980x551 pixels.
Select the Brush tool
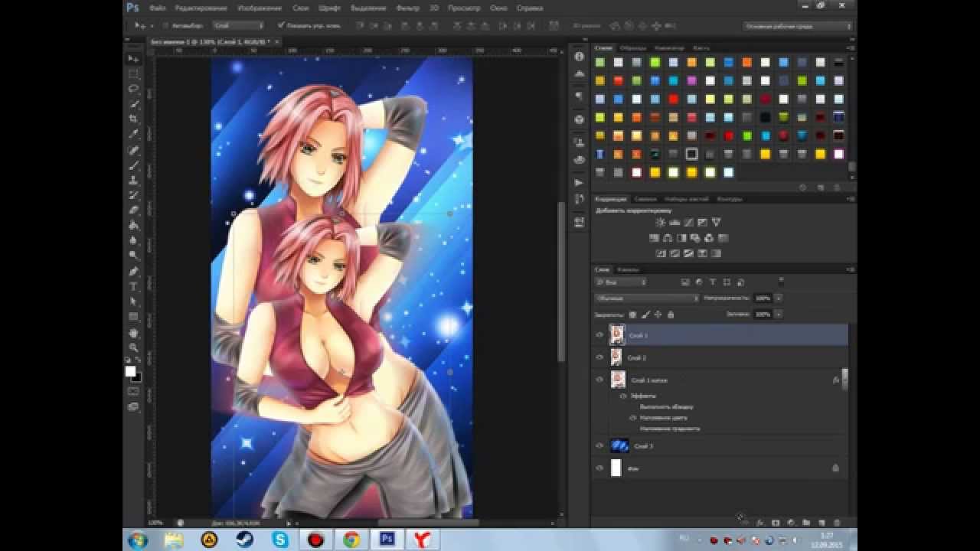pyautogui.click(x=133, y=165)
